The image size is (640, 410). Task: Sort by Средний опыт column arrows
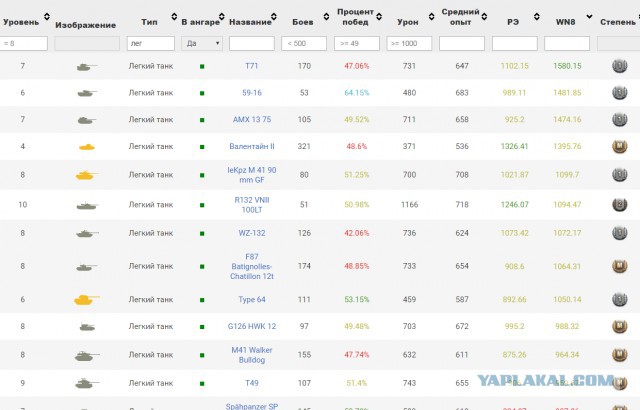(x=484, y=16)
